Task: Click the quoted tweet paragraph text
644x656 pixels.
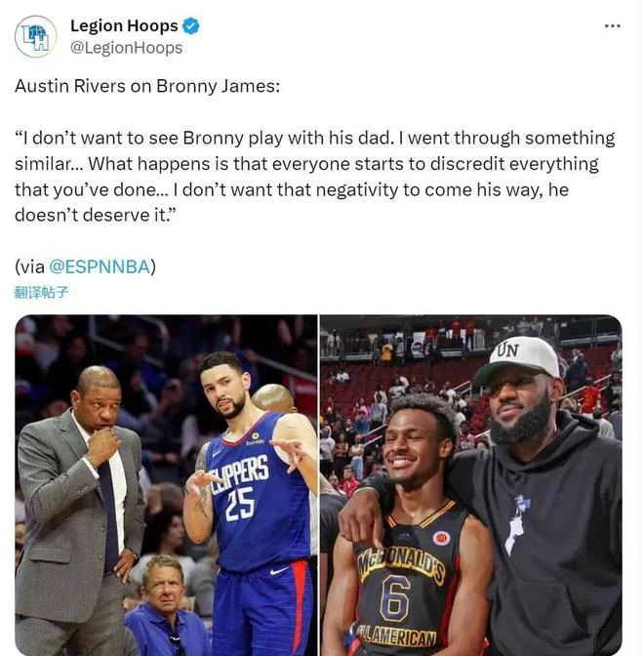Action: click(315, 177)
